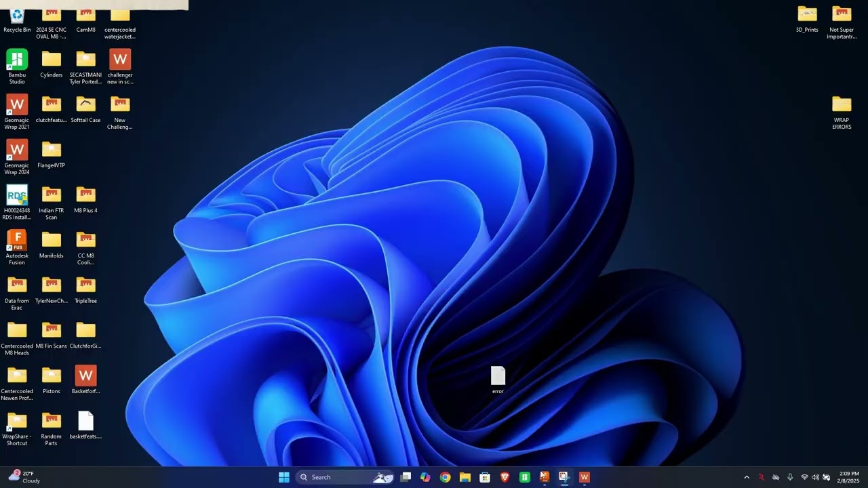This screenshot has height=488, width=868.
Task: Select the M8 Fin Scans folder
Action: click(x=52, y=335)
